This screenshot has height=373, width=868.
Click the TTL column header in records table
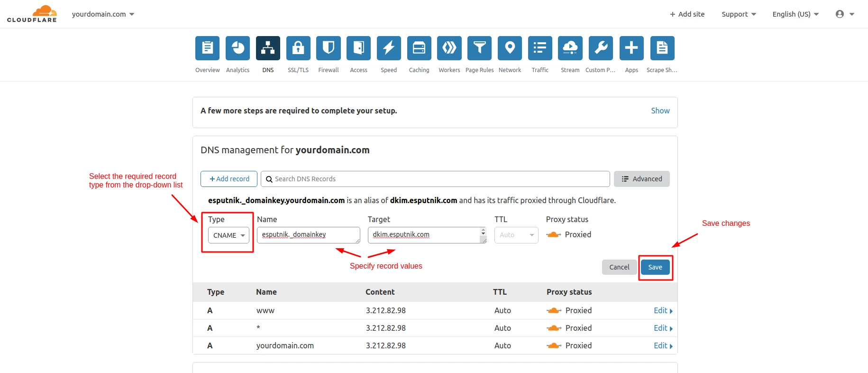(x=500, y=292)
